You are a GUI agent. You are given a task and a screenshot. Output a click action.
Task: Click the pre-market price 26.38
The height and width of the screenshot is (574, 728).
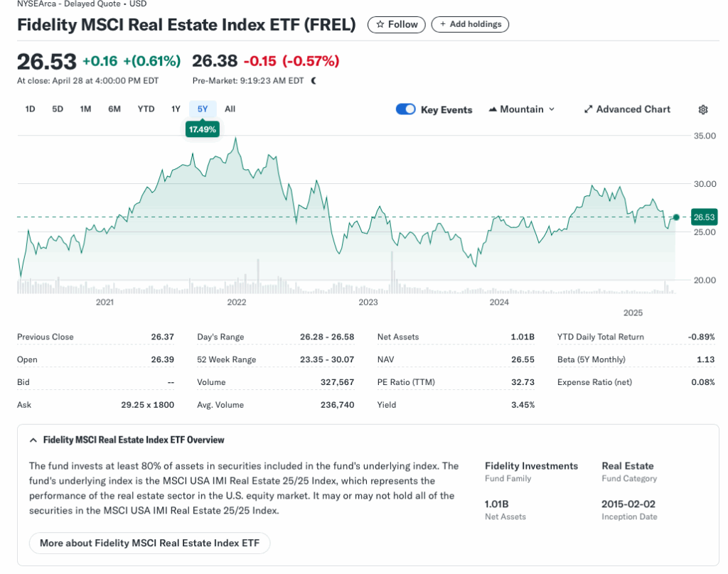point(215,61)
